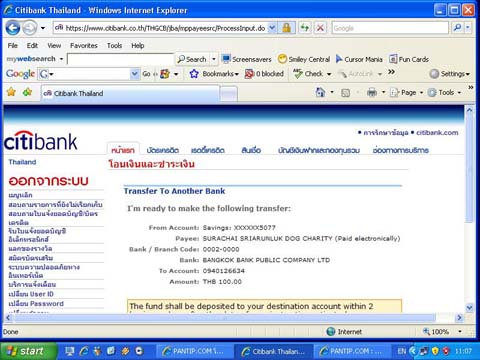Image resolution: width=480 pixels, height=360 pixels.
Task: Click the Home page icon
Action: (320, 92)
